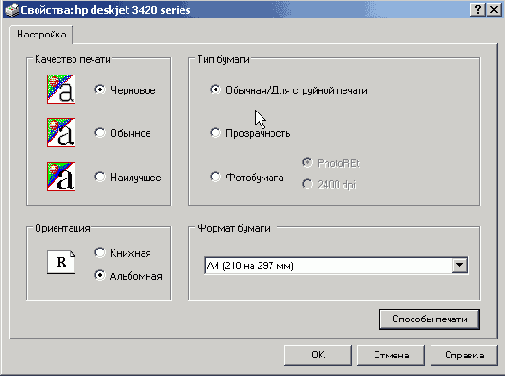505x376 pixels.
Task: Switch to the Настройка tab
Action: click(42, 34)
